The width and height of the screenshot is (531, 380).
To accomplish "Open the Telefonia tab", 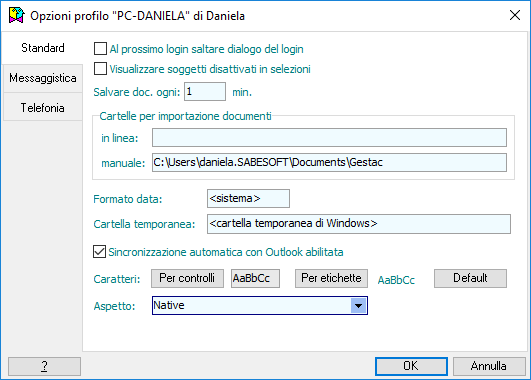I will [x=43, y=108].
